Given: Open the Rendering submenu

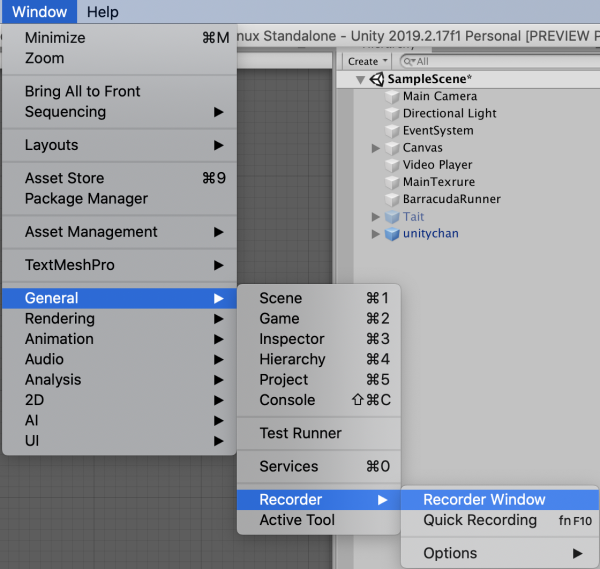Looking at the screenshot, I should click(119, 318).
